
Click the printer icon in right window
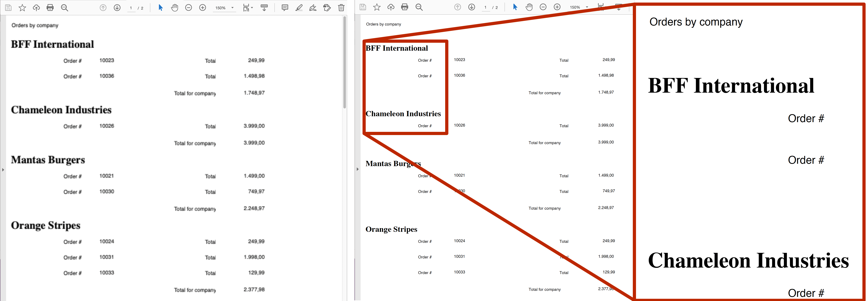[x=405, y=7]
